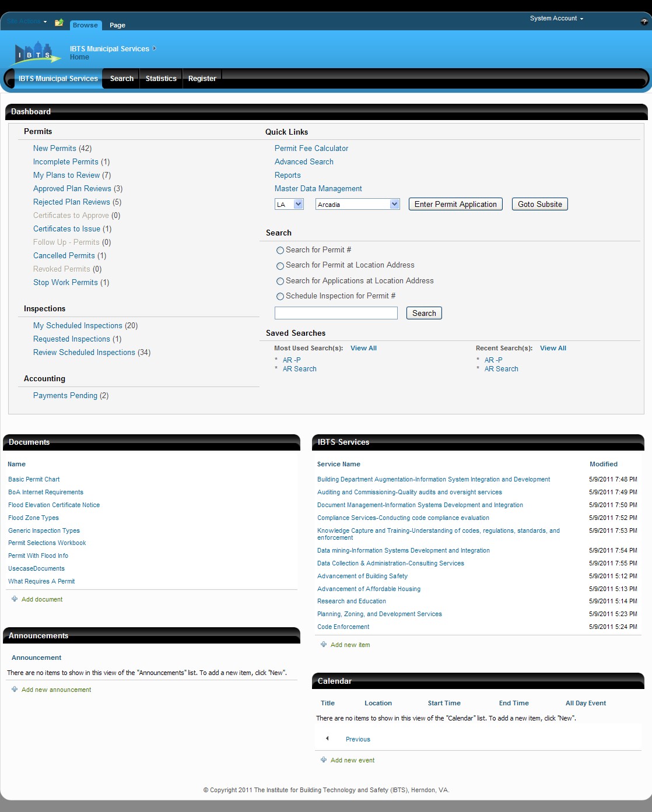
Task: Open the Statistics navigation tab
Action: [161, 79]
